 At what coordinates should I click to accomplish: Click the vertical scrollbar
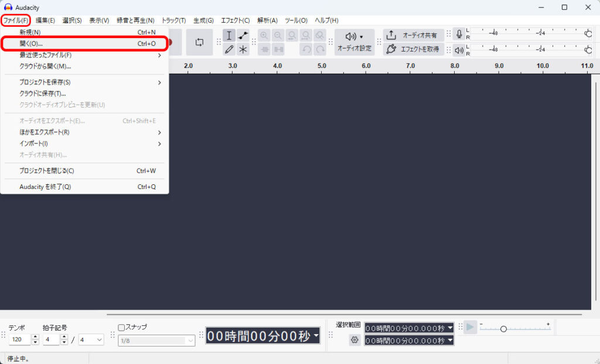[596, 191]
